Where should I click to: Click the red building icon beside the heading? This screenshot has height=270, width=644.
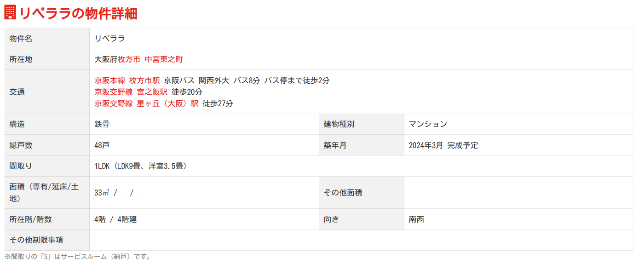10,12
